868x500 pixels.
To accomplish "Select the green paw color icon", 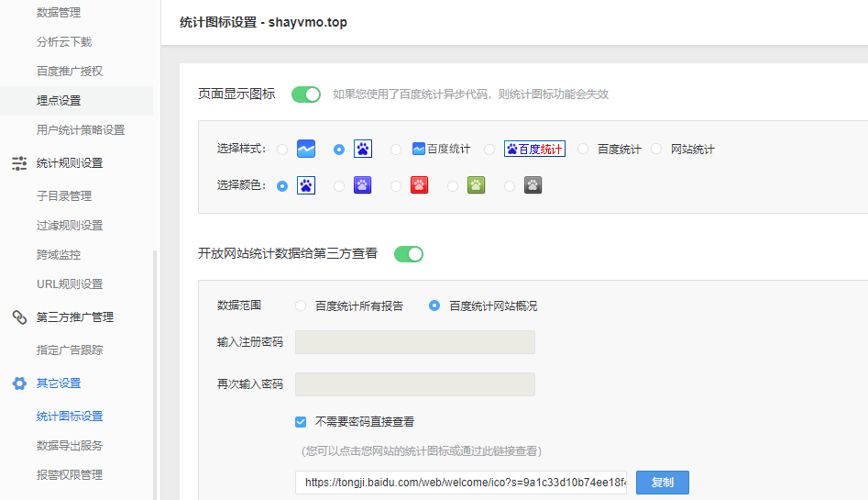I will click(x=477, y=185).
